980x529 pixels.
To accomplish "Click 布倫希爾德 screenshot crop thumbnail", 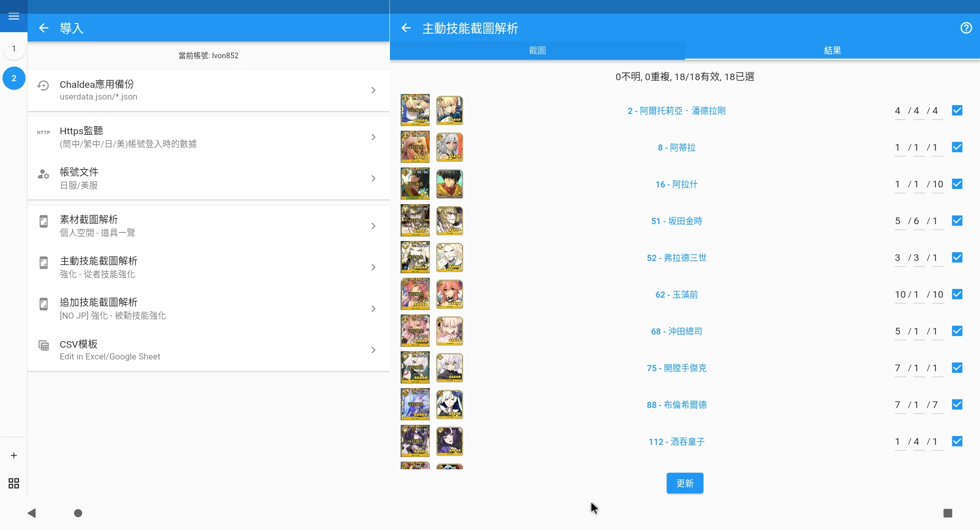I will point(415,404).
